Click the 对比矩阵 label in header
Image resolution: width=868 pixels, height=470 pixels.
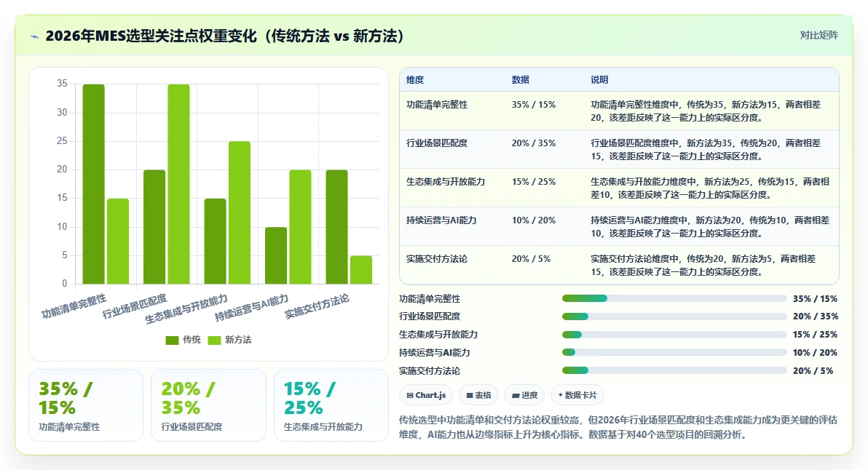click(x=818, y=36)
